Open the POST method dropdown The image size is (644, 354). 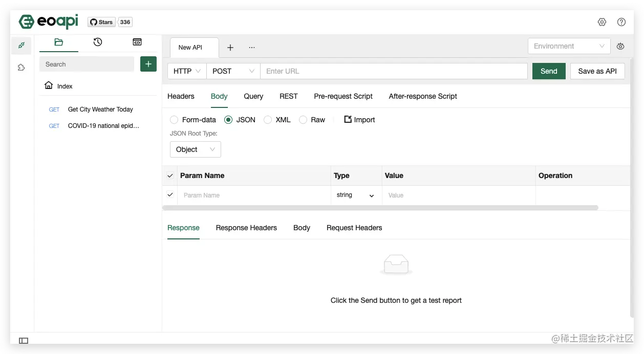point(233,71)
